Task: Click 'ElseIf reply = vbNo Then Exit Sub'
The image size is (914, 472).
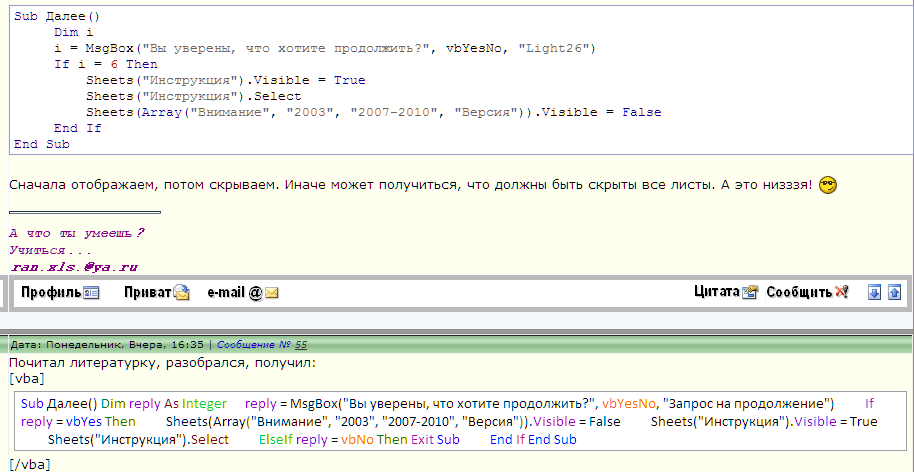Action: [x=359, y=439]
